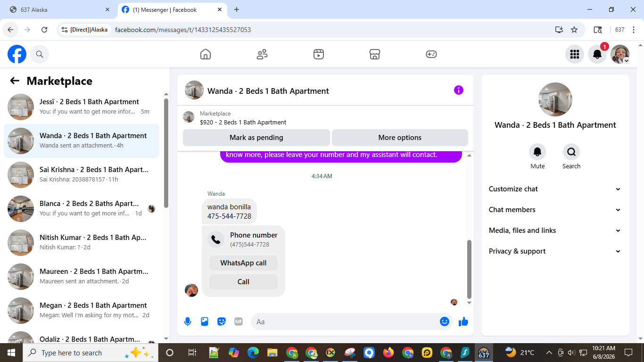
Task: Click the phone icon in contact card
Action: [x=216, y=239]
